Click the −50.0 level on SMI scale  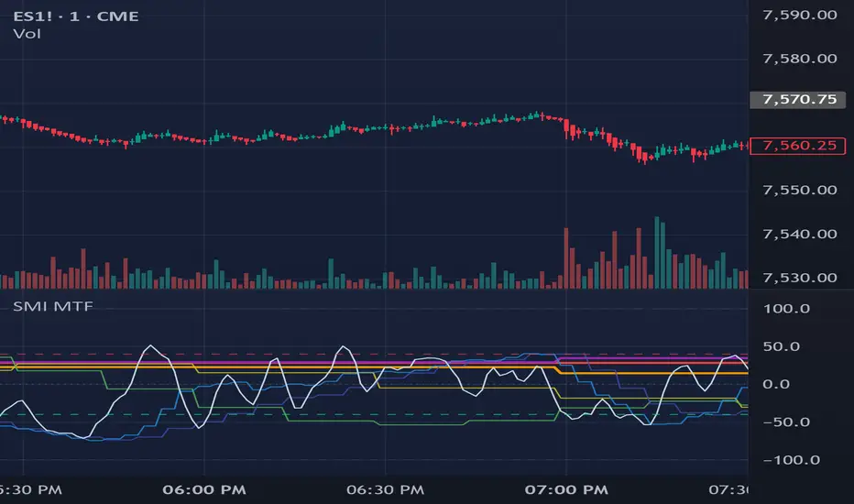[x=786, y=422]
